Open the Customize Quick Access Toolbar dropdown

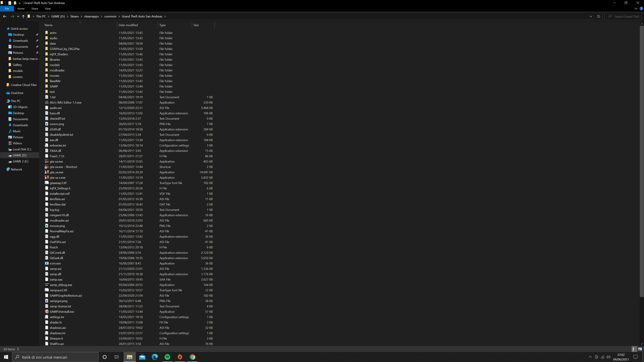20,3
